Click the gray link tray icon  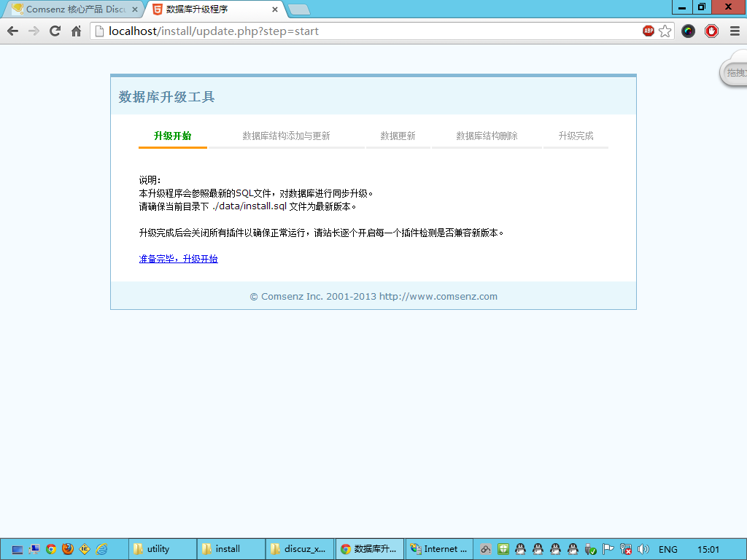tap(485, 550)
